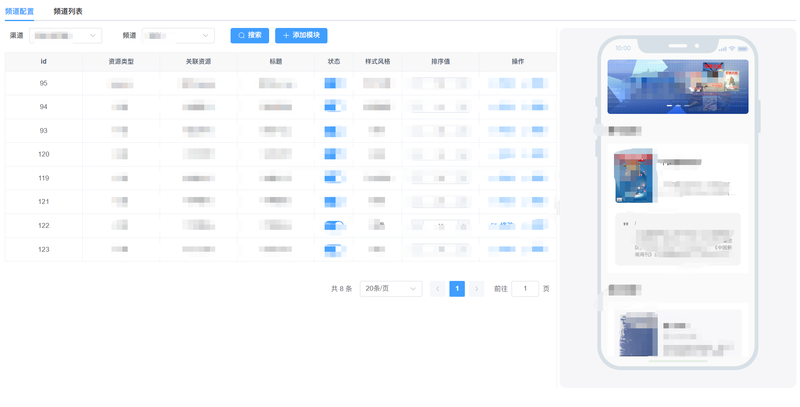This screenshot has height=407, width=800.
Task: Click id cell 123
Action: tap(43, 249)
